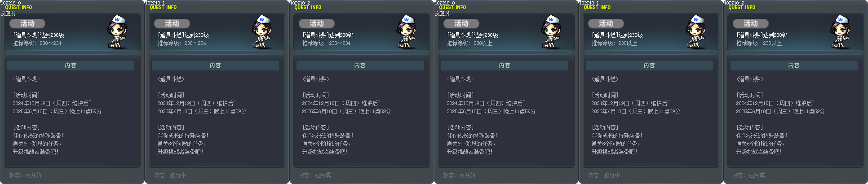Screen dimensions: 868x184
Task: Click 〈道具斗燃〉 heading in 230~234 已完成 panel
Action: pyautogui.click(x=316, y=79)
